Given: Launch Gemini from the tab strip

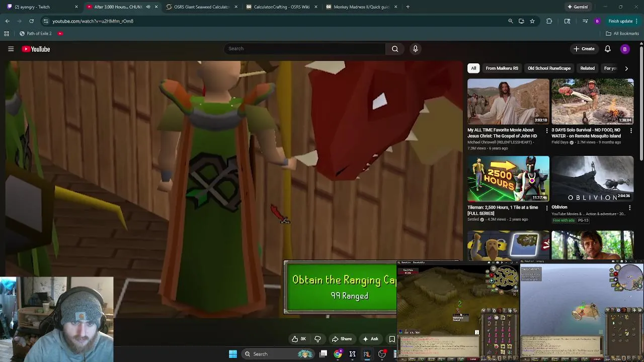Looking at the screenshot, I should (577, 7).
